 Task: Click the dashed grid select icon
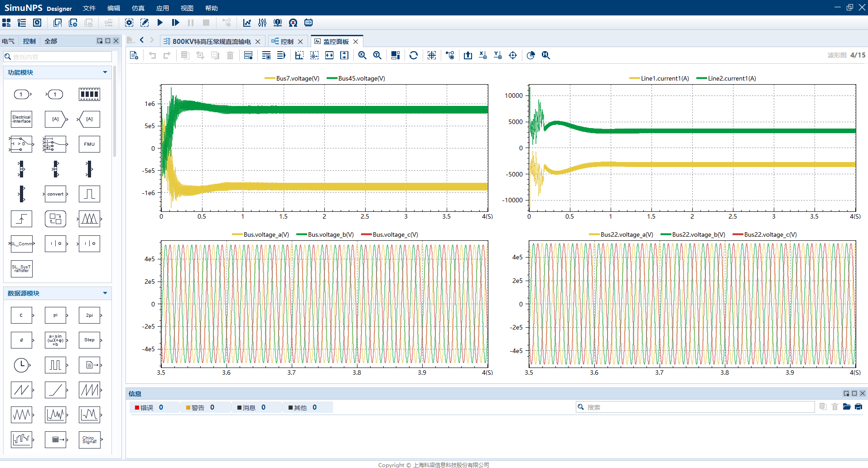click(432, 55)
